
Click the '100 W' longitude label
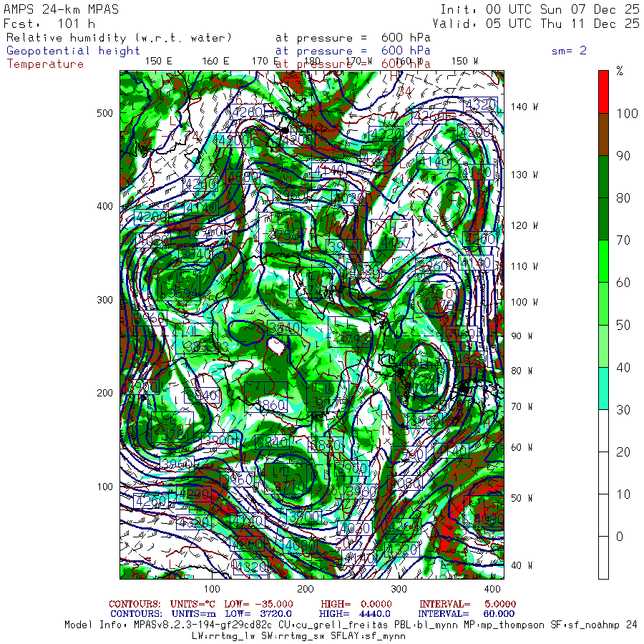[x=524, y=302]
